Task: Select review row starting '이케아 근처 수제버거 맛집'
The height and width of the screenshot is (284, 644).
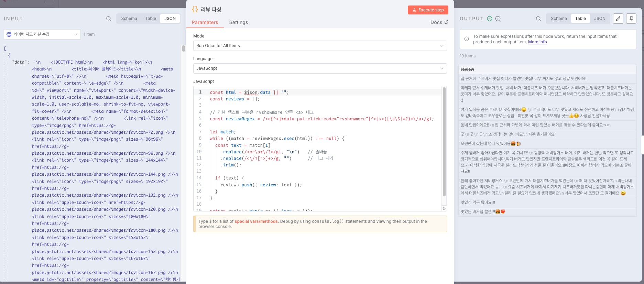Action: point(547,94)
